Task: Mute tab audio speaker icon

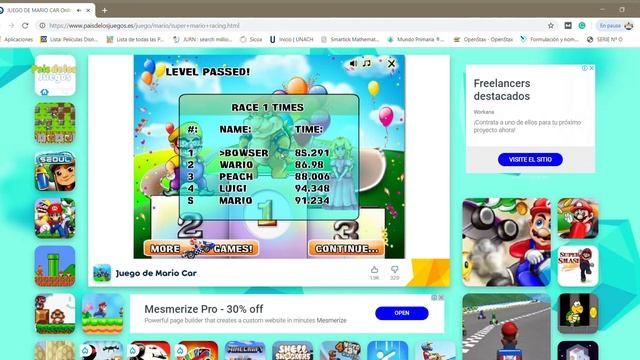Action: 79,10
